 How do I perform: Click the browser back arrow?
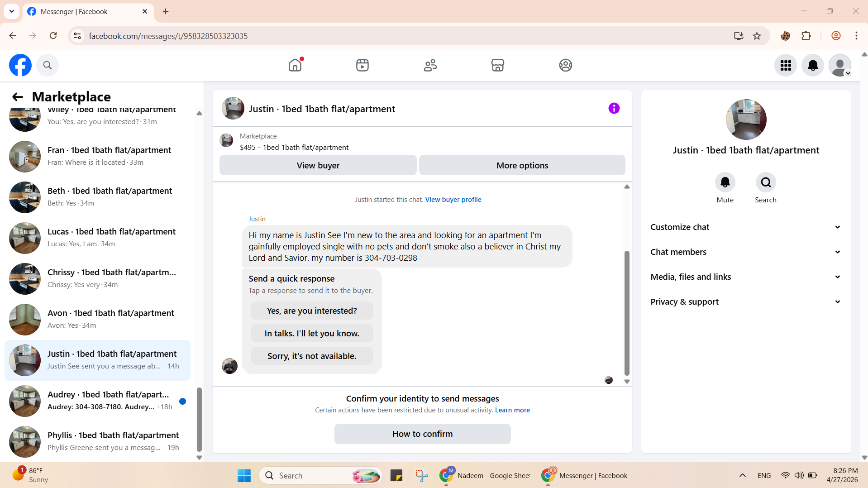pyautogui.click(x=13, y=36)
